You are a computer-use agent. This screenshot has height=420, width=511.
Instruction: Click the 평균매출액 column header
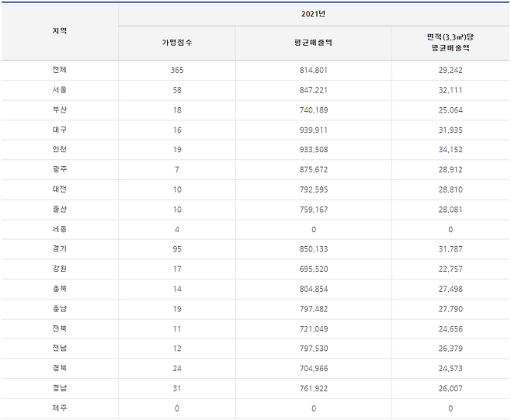coord(313,43)
